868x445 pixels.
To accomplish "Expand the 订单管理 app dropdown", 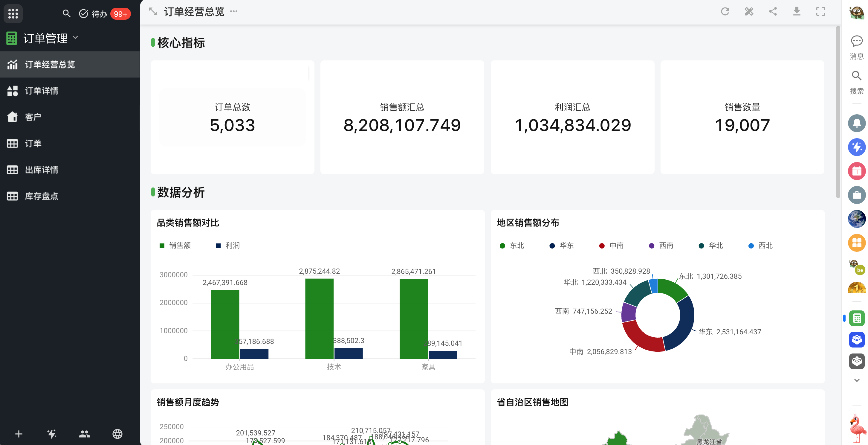I will [76, 38].
